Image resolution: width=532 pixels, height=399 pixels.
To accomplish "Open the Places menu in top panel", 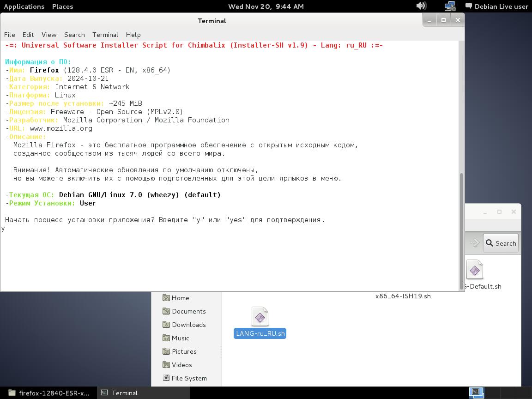I will point(62,6).
